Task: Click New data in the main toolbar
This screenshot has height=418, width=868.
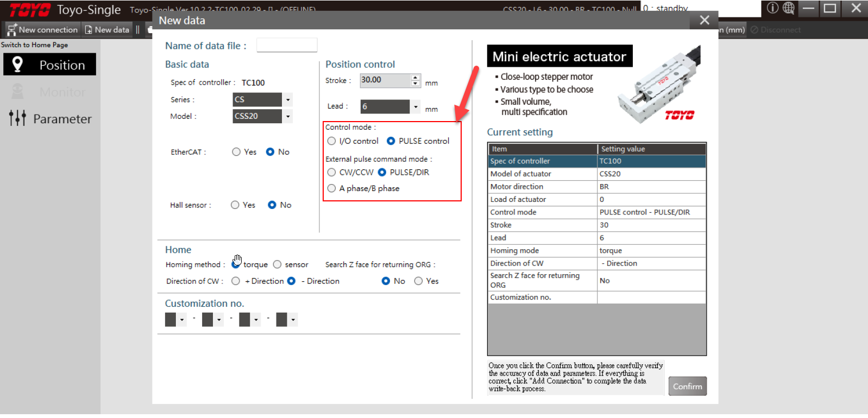Action: point(108,30)
